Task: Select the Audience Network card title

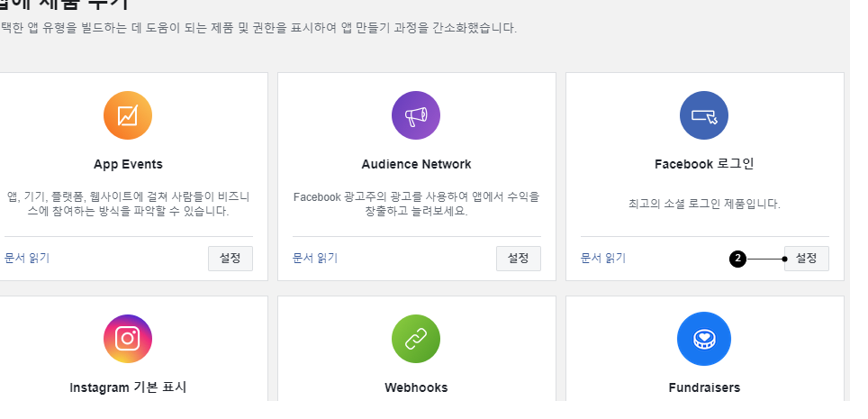Action: [x=416, y=164]
